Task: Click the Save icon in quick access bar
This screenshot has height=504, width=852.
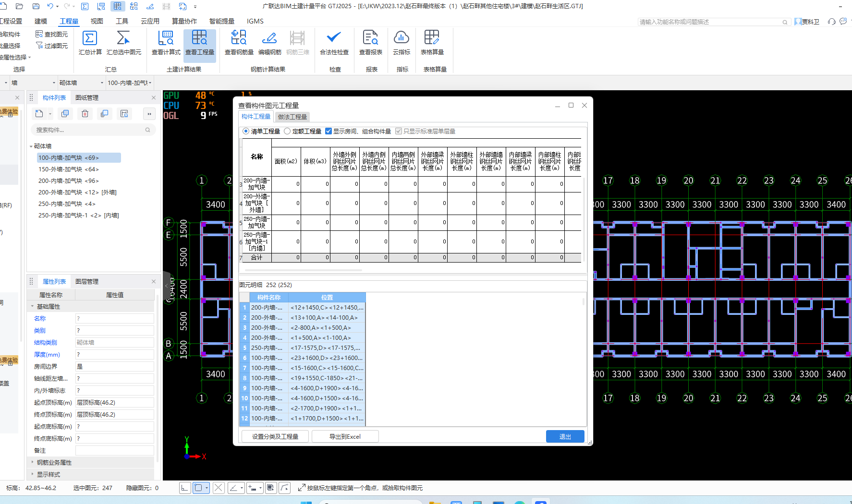Action: pos(36,6)
